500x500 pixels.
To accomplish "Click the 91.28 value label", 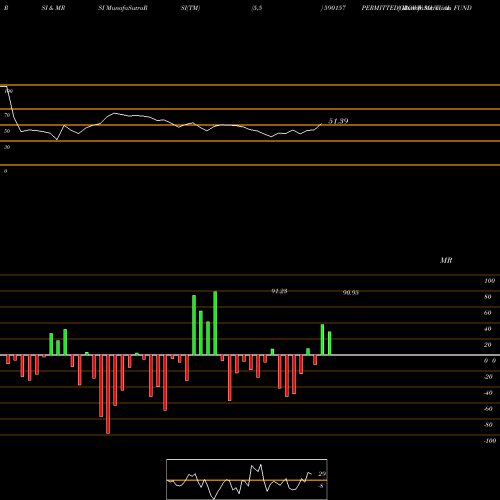I will [279, 291].
